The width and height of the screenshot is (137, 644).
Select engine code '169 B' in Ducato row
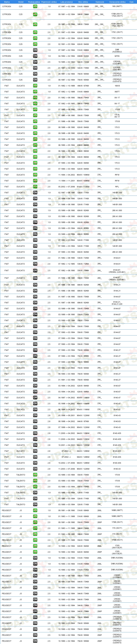tap(117, 86)
